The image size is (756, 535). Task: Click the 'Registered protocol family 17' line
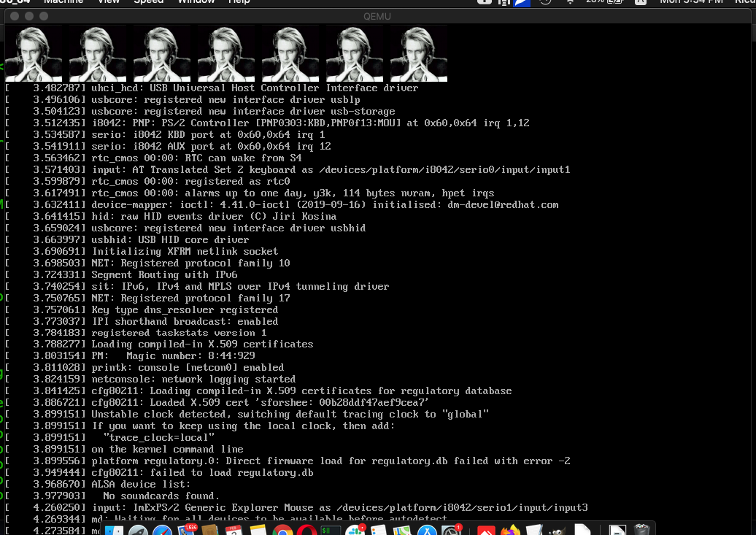(147, 298)
